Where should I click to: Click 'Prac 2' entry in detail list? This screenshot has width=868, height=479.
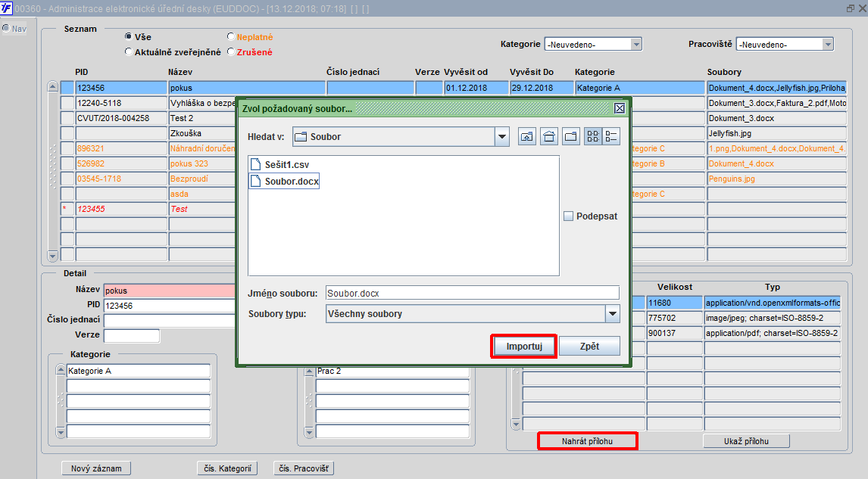tap(392, 371)
